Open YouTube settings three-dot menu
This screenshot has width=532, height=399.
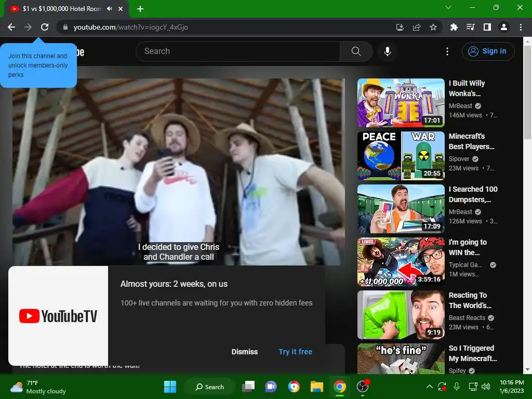(447, 51)
